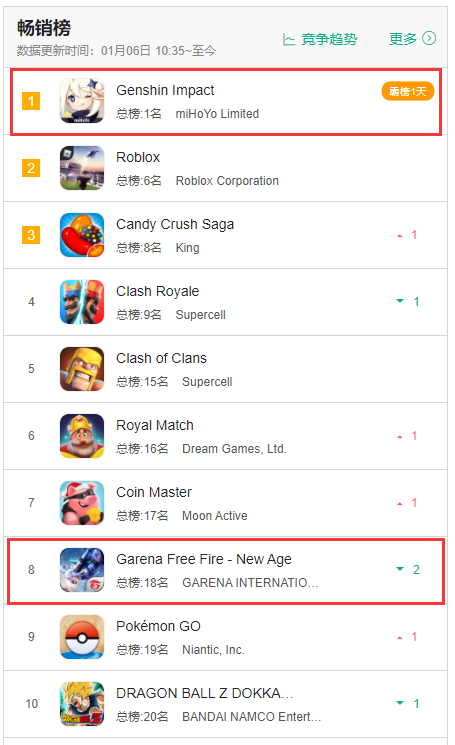Image resolution: width=455 pixels, height=745 pixels.
Task: Select the Dream Games, Ltd. publisher
Action: click(x=234, y=449)
